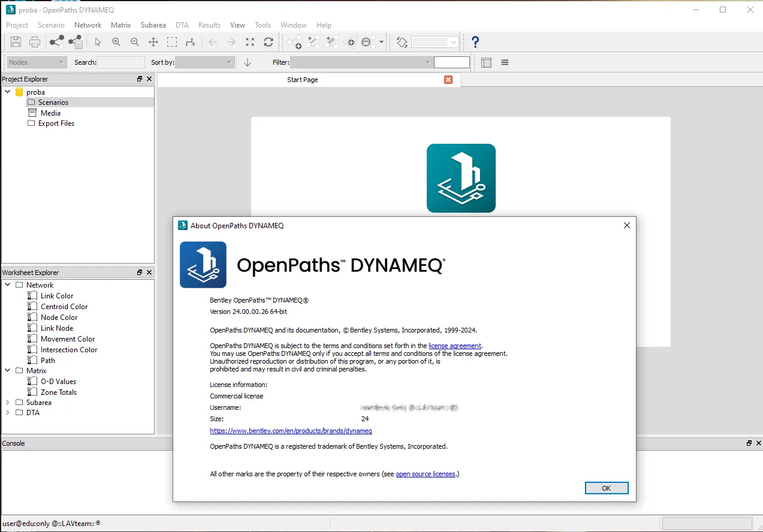Image resolution: width=763 pixels, height=532 pixels.
Task: Click the Save project icon
Action: 16,42
